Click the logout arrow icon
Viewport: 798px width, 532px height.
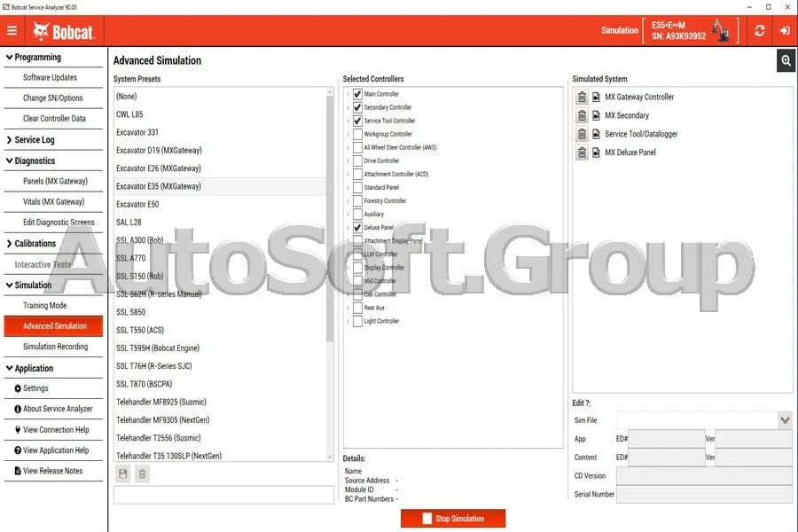(785, 30)
